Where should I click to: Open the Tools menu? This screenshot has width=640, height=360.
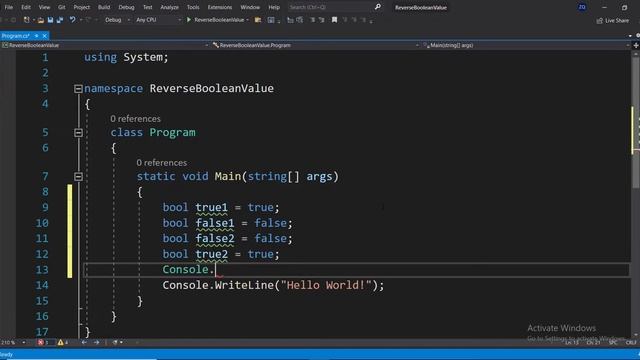pyautogui.click(x=193, y=7)
